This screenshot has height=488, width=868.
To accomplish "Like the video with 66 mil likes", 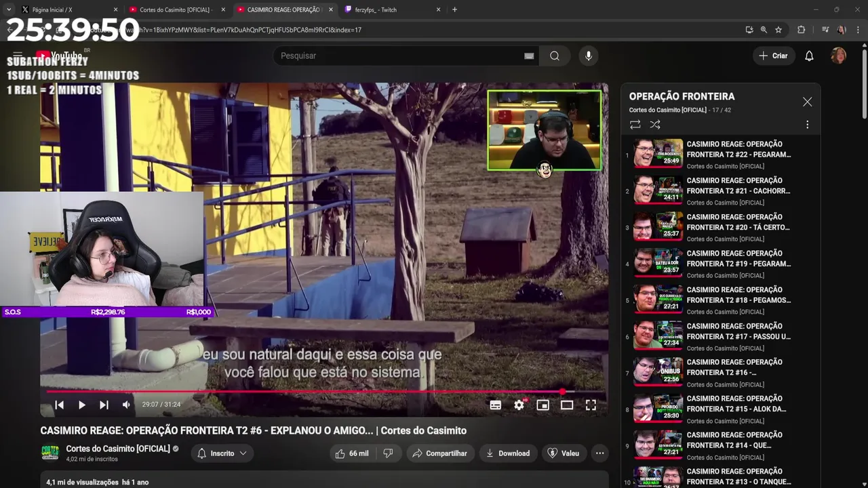I will pos(353,453).
